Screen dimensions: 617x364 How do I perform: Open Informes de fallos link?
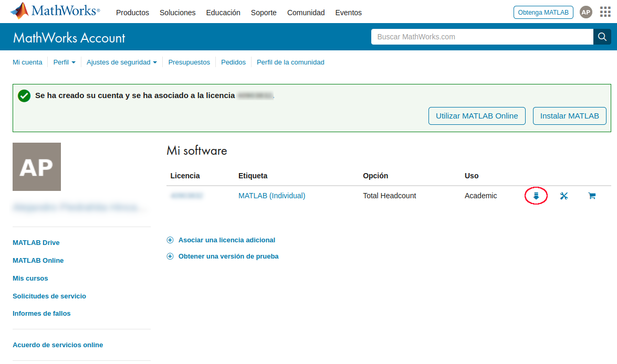(41, 313)
